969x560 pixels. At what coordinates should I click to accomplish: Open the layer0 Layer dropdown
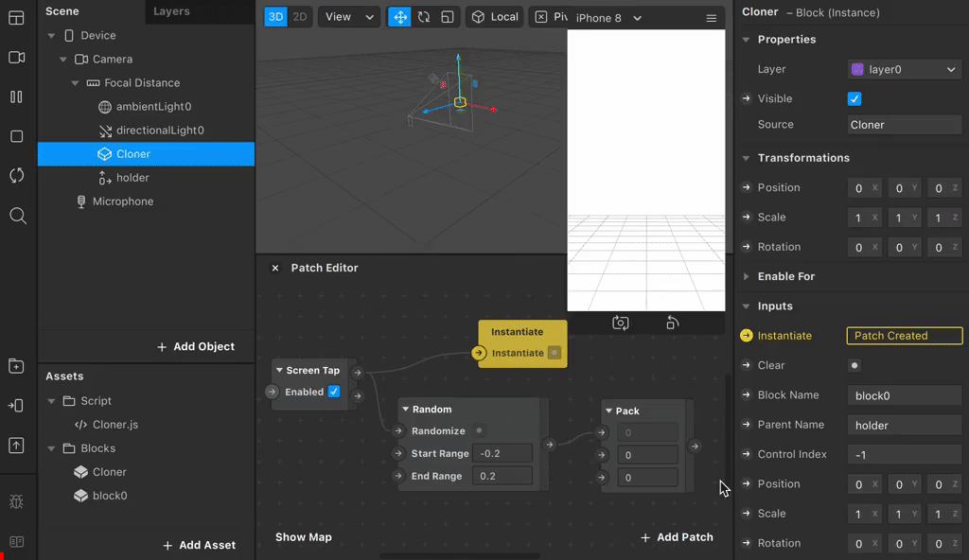904,69
